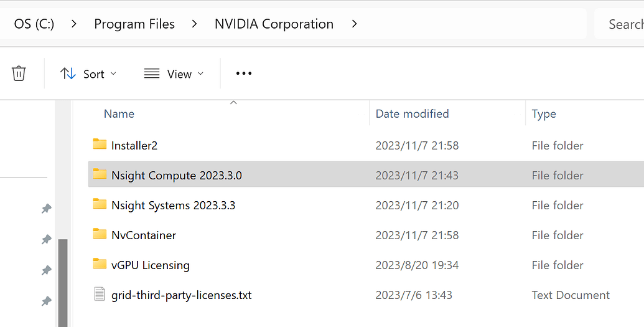Screen dimensions: 644x327
Task: Select the vGPU Licensing folder name
Action: [150, 265]
